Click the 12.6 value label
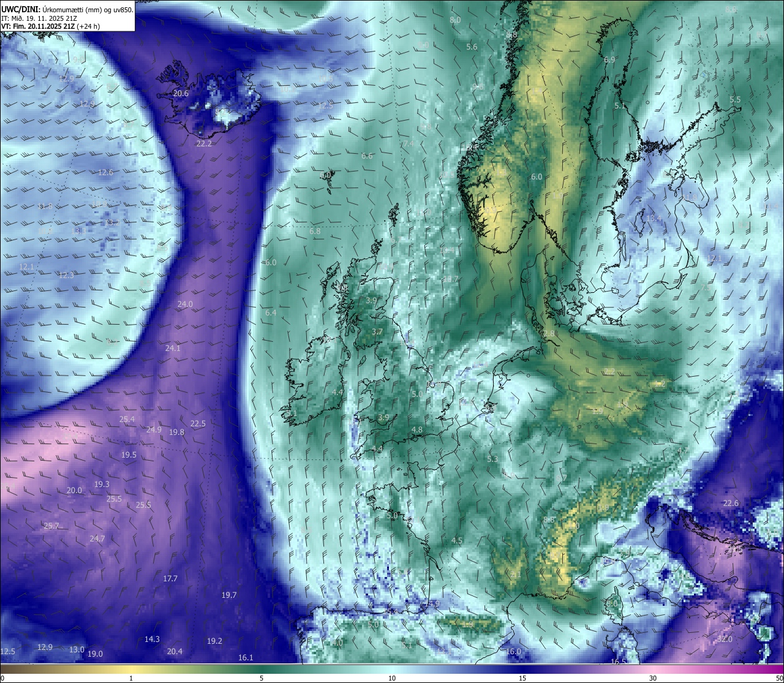 (106, 172)
